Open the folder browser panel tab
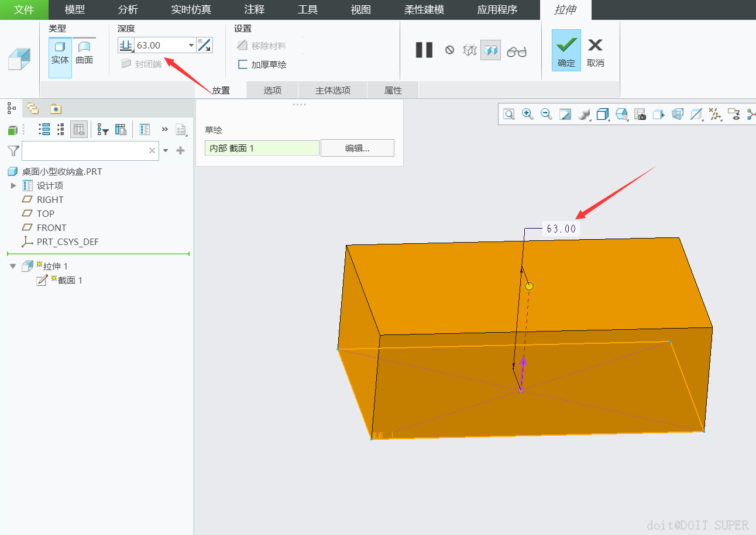This screenshot has height=535, width=756. (x=32, y=108)
